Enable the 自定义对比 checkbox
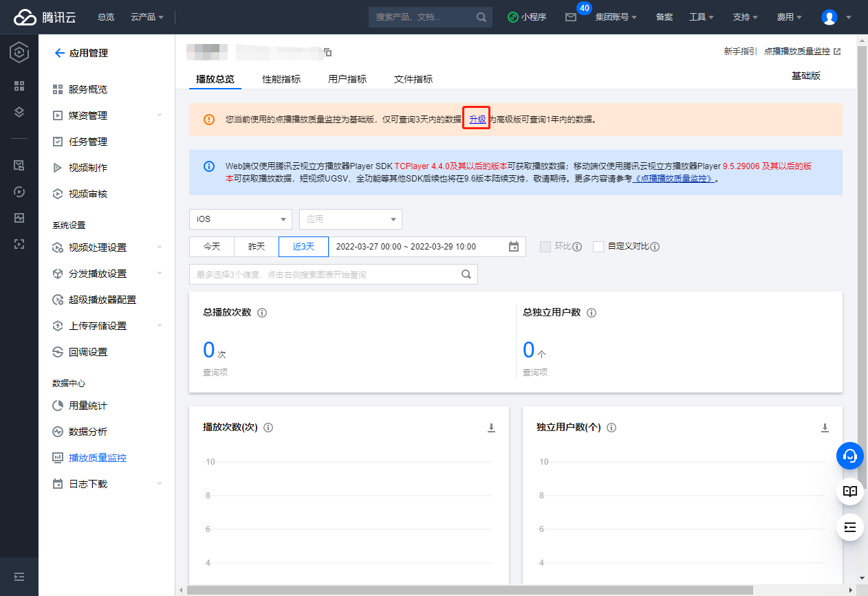868x596 pixels. pos(598,247)
